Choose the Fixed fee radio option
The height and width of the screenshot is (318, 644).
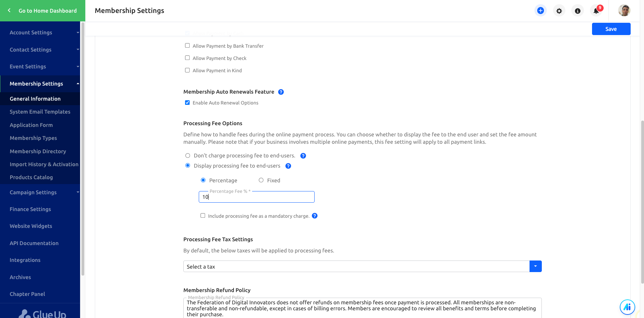pyautogui.click(x=261, y=180)
